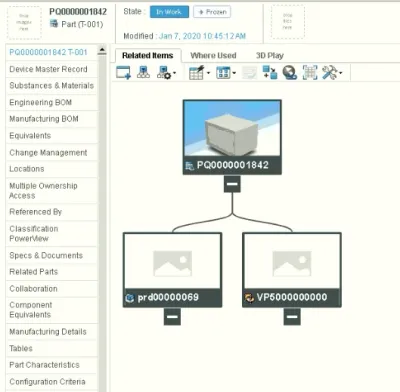Collapse the PQ0000001842 node
This screenshot has height=392, width=400.
pos(232,184)
